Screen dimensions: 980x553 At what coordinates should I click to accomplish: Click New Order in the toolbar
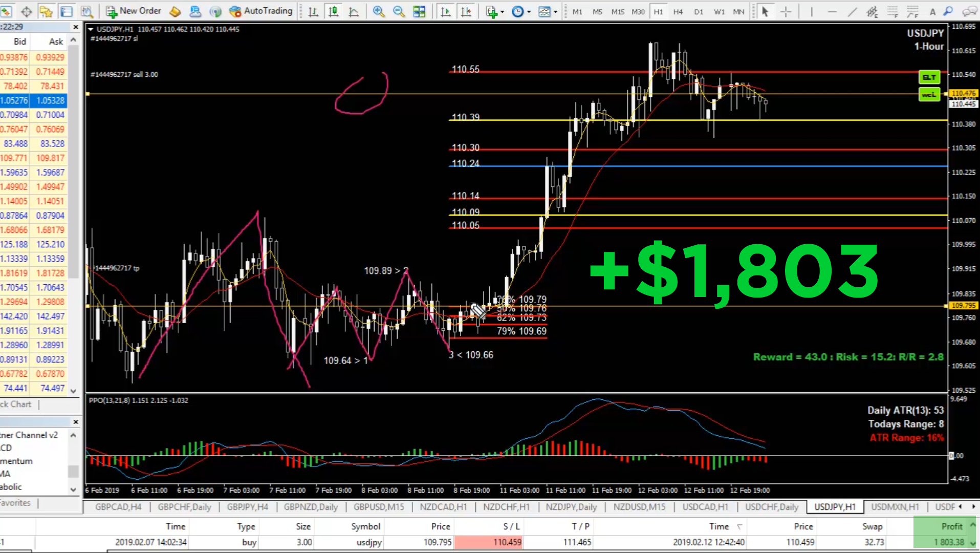point(134,11)
